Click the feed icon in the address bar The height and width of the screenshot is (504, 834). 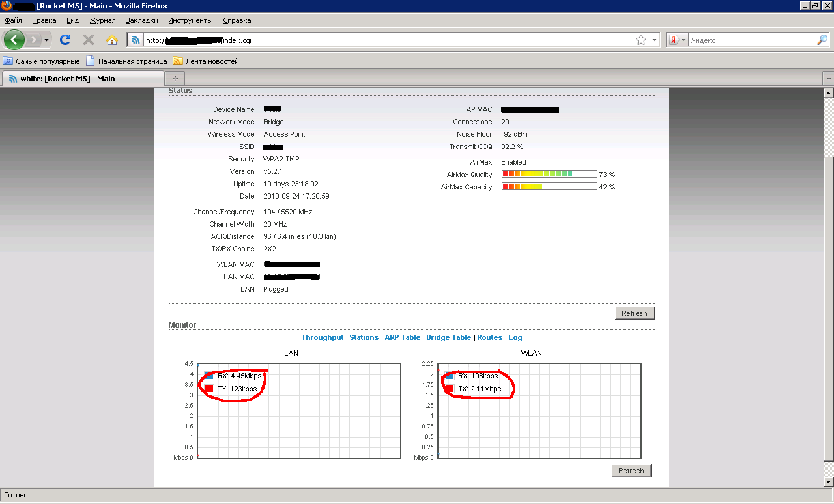point(136,40)
